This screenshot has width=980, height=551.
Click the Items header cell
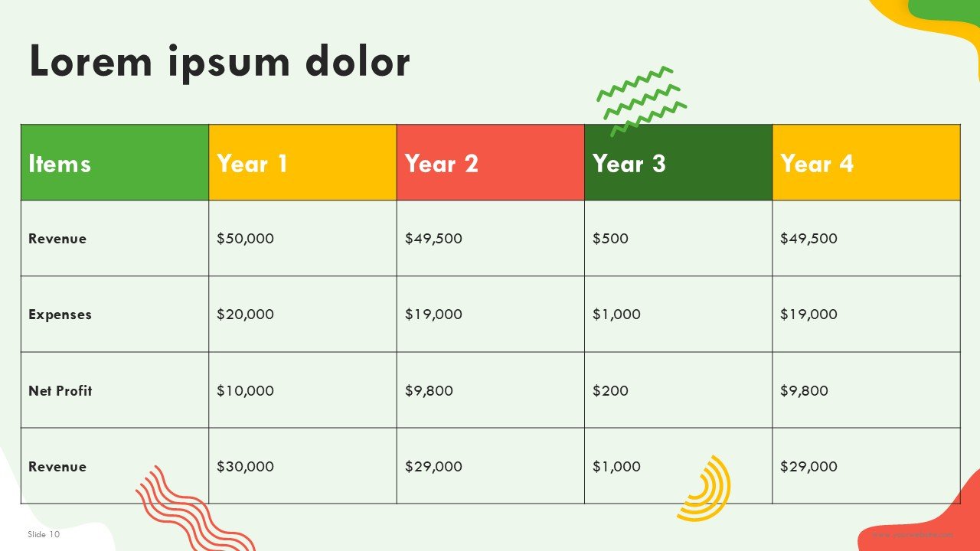click(115, 162)
